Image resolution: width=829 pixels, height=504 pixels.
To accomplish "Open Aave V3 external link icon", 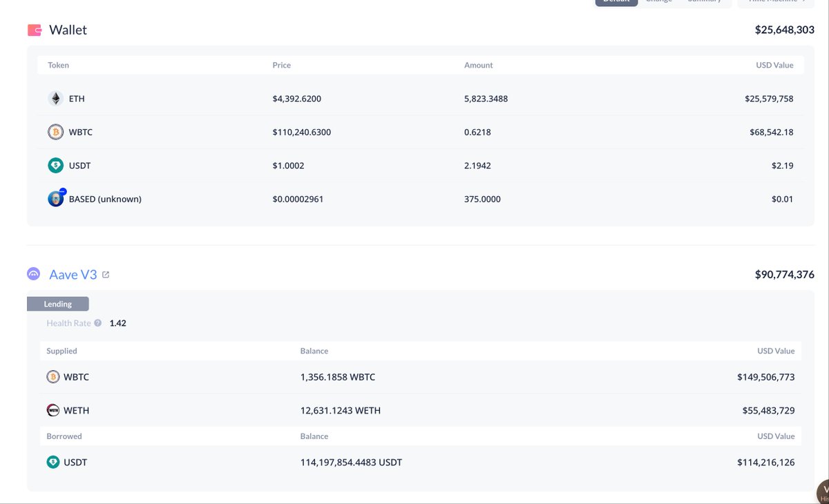I will tap(106, 275).
